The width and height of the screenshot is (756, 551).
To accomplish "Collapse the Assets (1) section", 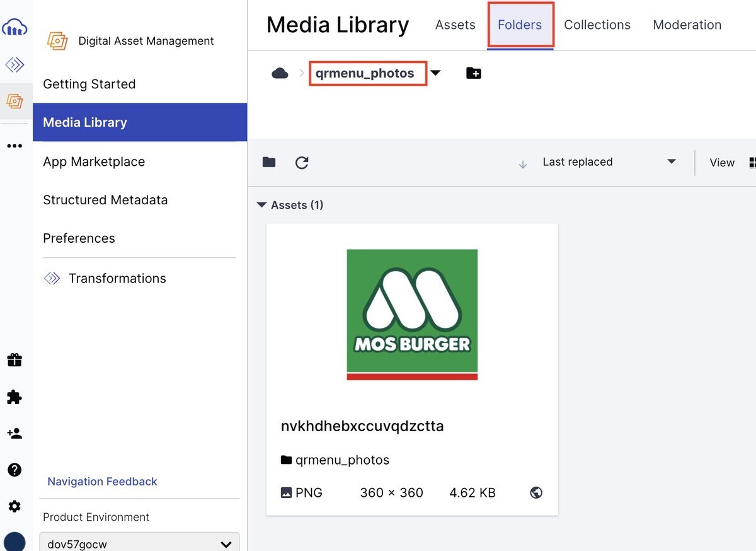I will coord(262,204).
